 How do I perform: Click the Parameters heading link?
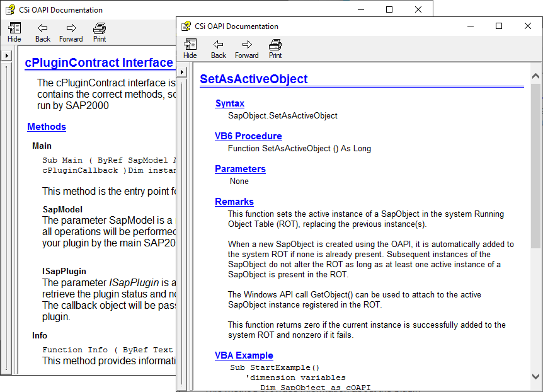click(240, 169)
